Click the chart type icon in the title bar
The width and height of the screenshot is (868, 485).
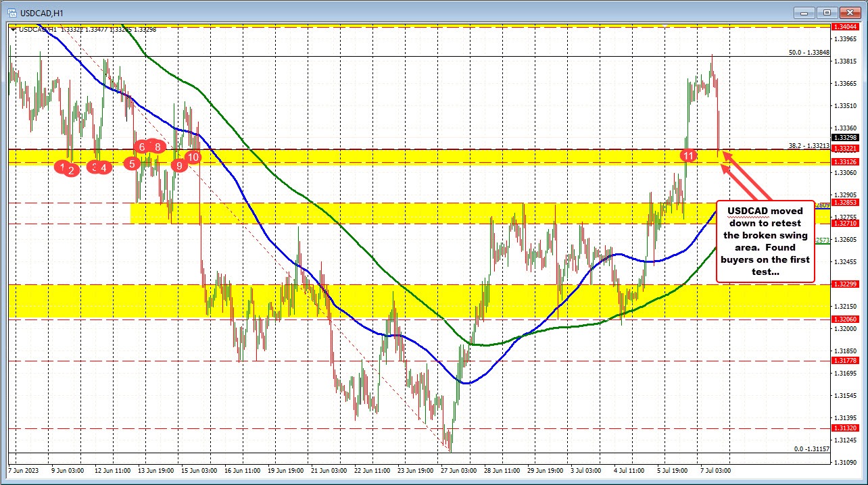tap(11, 12)
